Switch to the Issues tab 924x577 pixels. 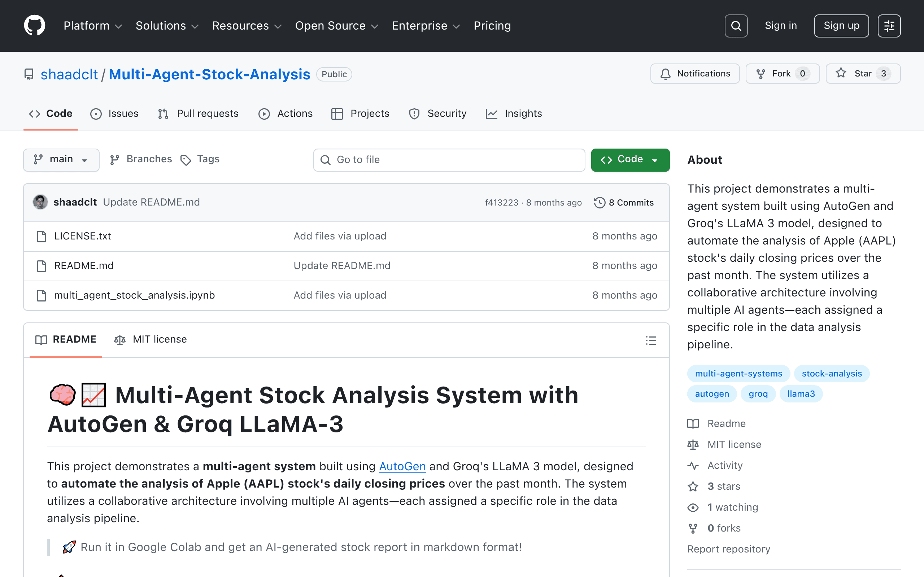coord(114,114)
